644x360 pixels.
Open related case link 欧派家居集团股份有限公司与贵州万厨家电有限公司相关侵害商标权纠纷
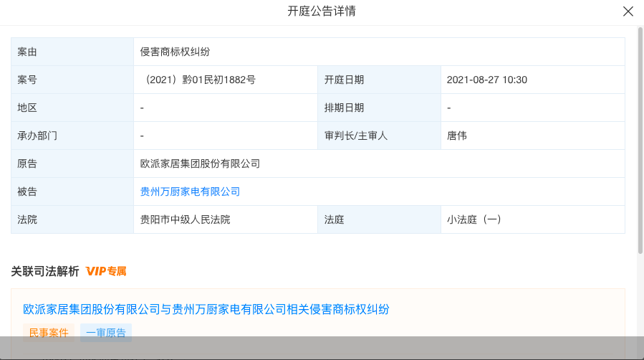(x=206, y=309)
